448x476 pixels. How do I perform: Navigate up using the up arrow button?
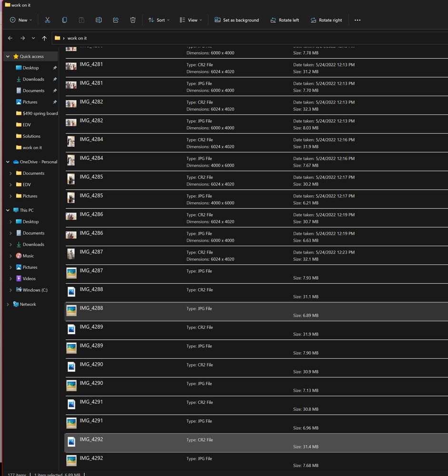(x=44, y=38)
